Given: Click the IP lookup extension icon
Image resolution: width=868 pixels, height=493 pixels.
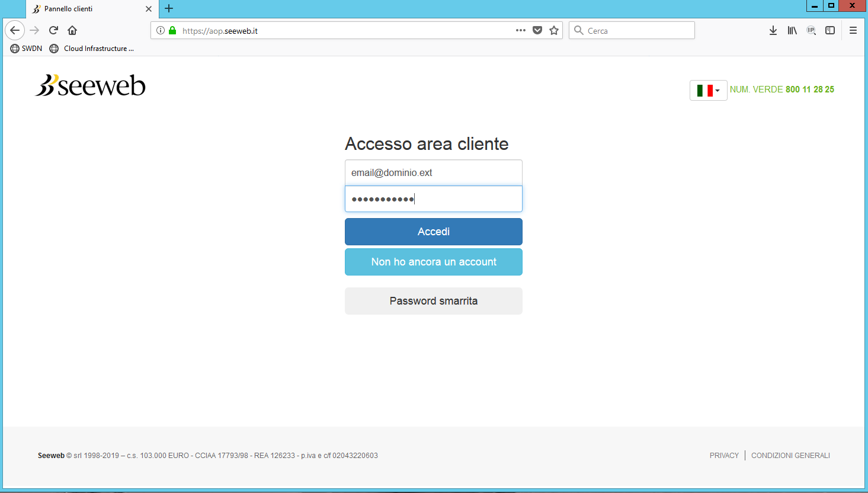Looking at the screenshot, I should 811,30.
